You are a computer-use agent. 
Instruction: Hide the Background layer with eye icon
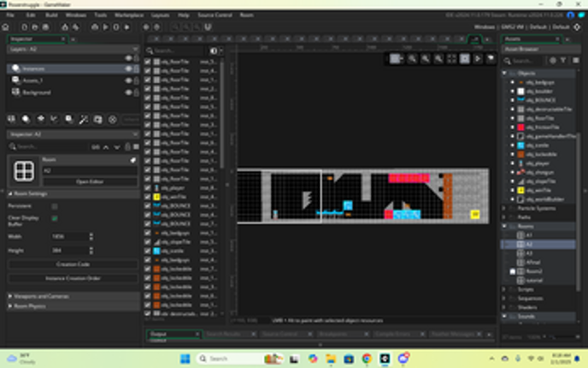coord(129,92)
